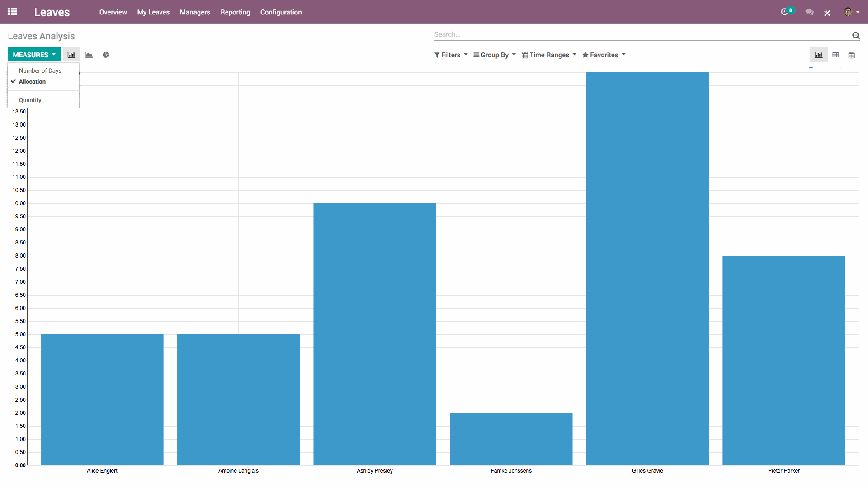
Task: Enable the Number of Days measure
Action: [40, 70]
